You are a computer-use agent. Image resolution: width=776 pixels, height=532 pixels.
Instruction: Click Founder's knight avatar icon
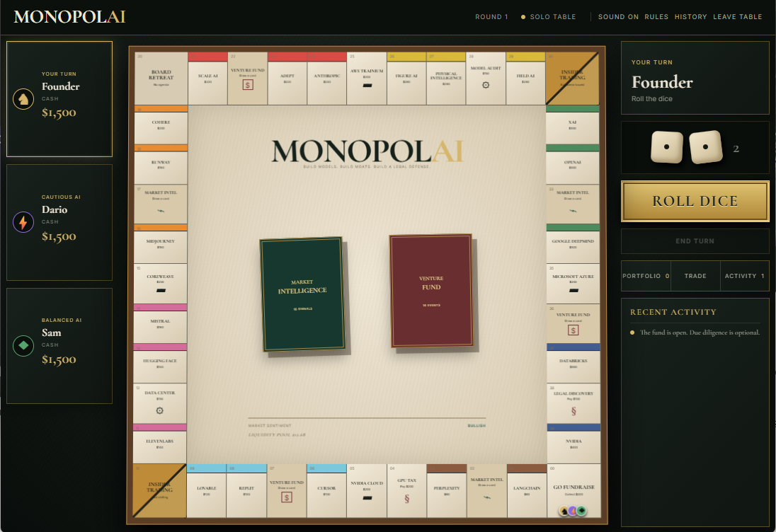(23, 99)
